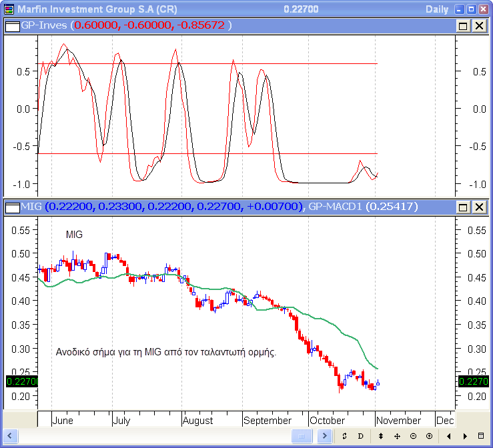This screenshot has width=493, height=448.
Task: Zoom out with the minus magnifier icon
Action: pos(413,436)
